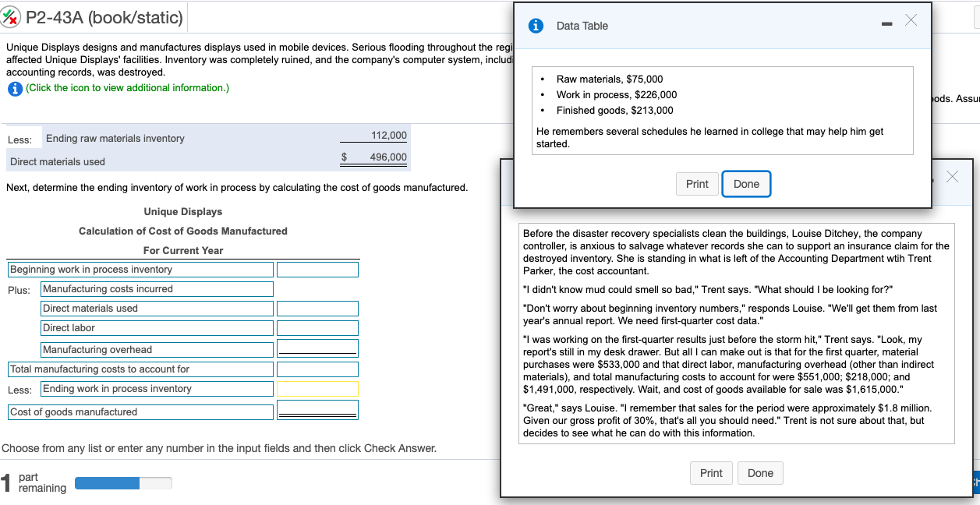Click the 'Finished goods, $213,000' bullet
This screenshot has width=980, height=505.
[615, 111]
